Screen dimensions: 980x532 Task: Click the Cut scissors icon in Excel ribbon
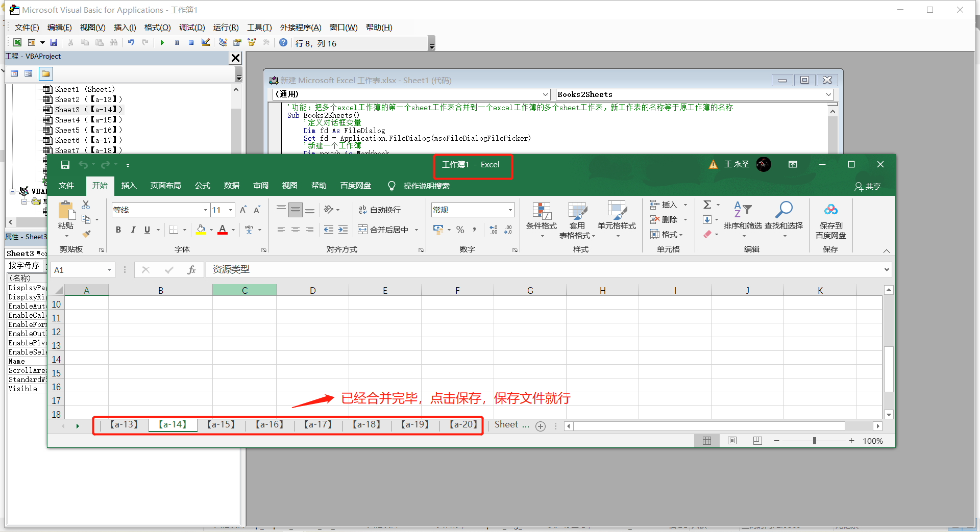point(86,205)
